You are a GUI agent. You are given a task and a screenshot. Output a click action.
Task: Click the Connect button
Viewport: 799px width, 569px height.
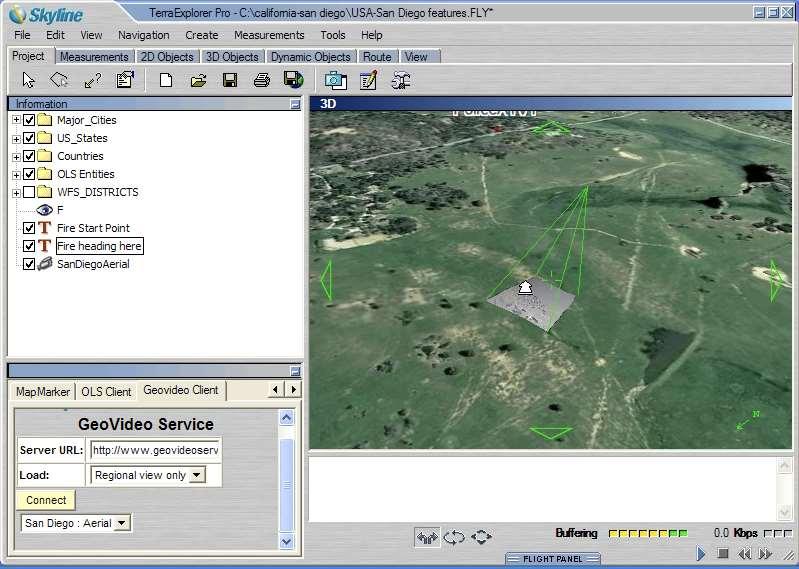[46, 500]
